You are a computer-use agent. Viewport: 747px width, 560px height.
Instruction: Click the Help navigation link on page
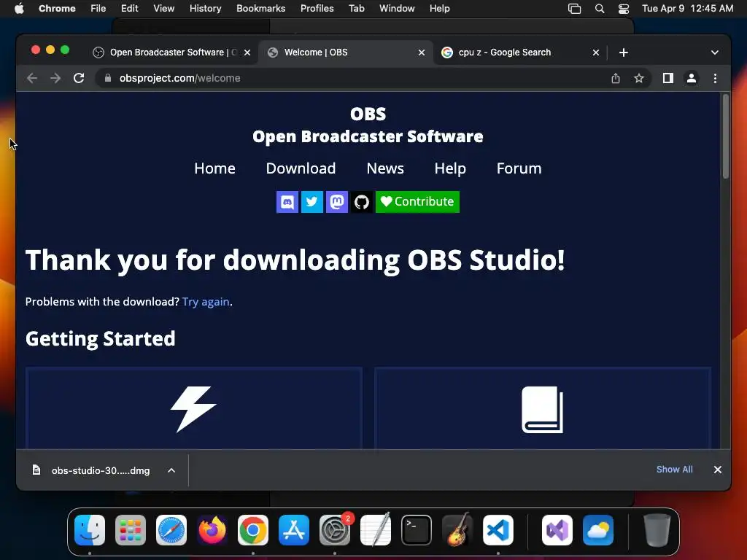[450, 168]
